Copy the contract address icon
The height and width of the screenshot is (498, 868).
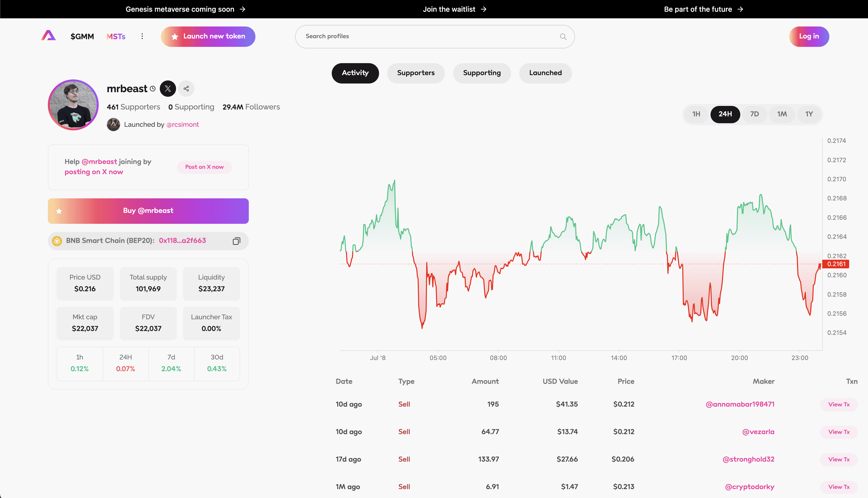[x=237, y=241]
